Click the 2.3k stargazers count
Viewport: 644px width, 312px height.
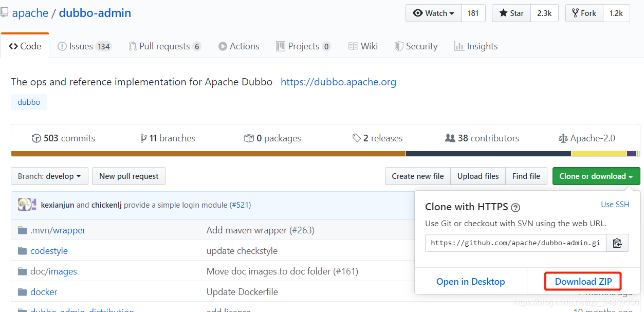pyautogui.click(x=544, y=13)
